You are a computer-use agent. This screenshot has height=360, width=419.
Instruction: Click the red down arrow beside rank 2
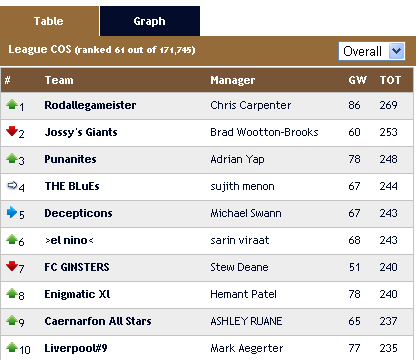point(12,131)
